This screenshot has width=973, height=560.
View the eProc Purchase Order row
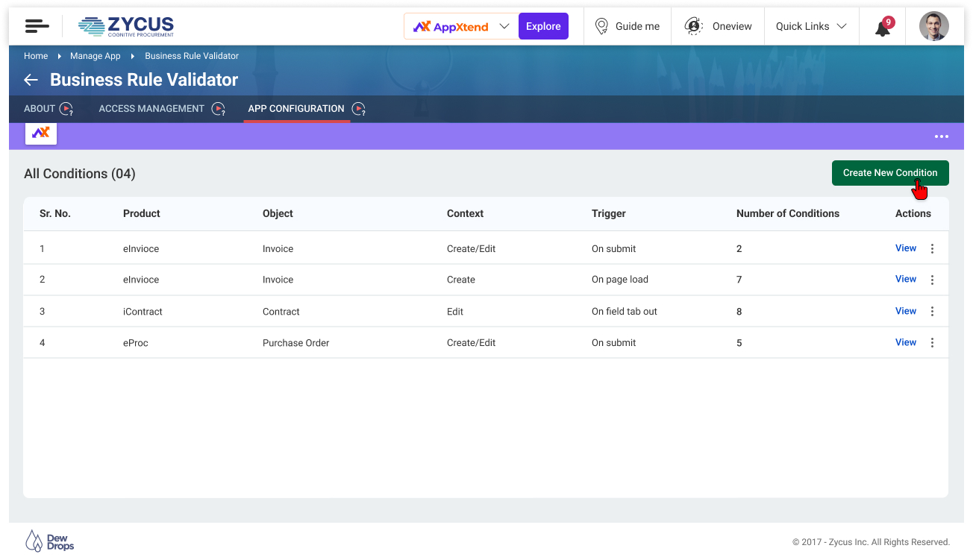[906, 342]
